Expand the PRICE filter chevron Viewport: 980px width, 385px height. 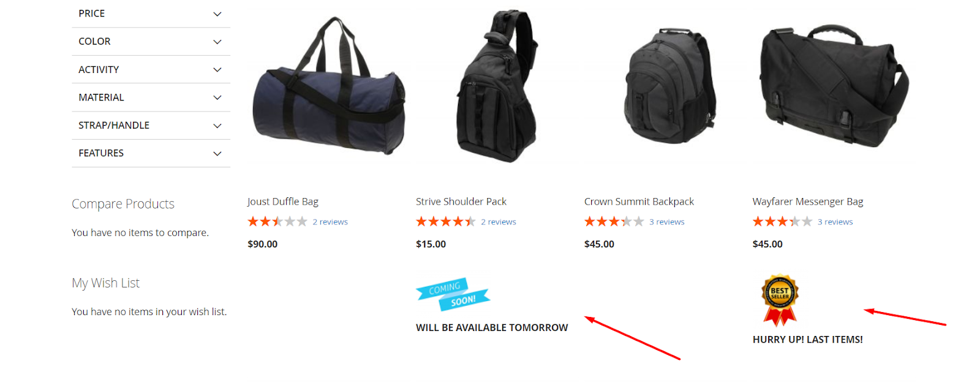point(217,13)
